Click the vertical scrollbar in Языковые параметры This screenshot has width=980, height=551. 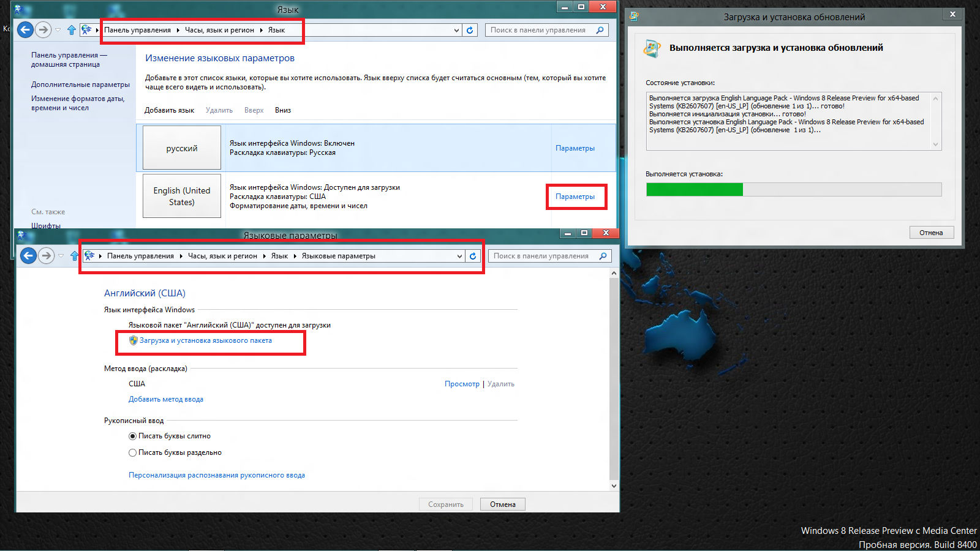click(614, 379)
